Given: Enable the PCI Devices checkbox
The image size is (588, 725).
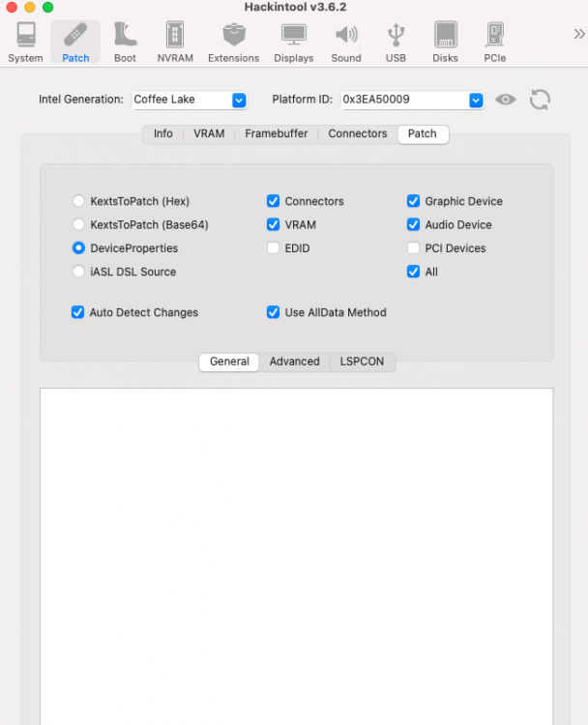Looking at the screenshot, I should tap(413, 247).
